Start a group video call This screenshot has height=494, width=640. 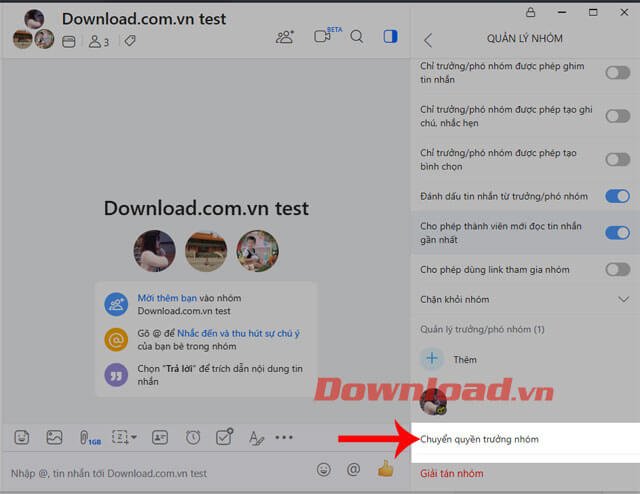point(323,36)
